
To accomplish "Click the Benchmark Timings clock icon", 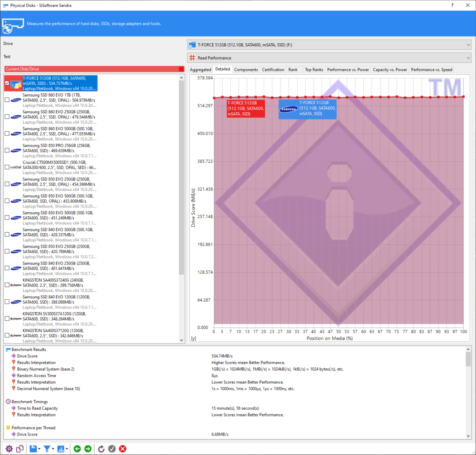I will [8, 402].
